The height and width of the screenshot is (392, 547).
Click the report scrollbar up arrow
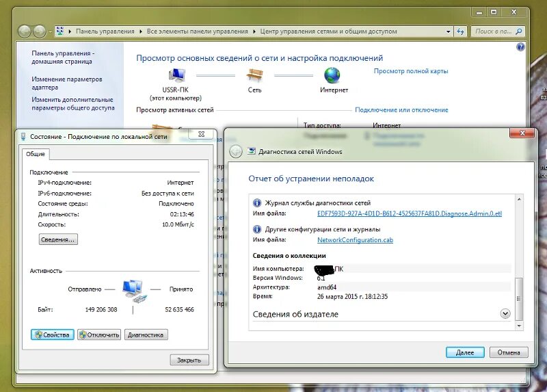[x=519, y=199]
